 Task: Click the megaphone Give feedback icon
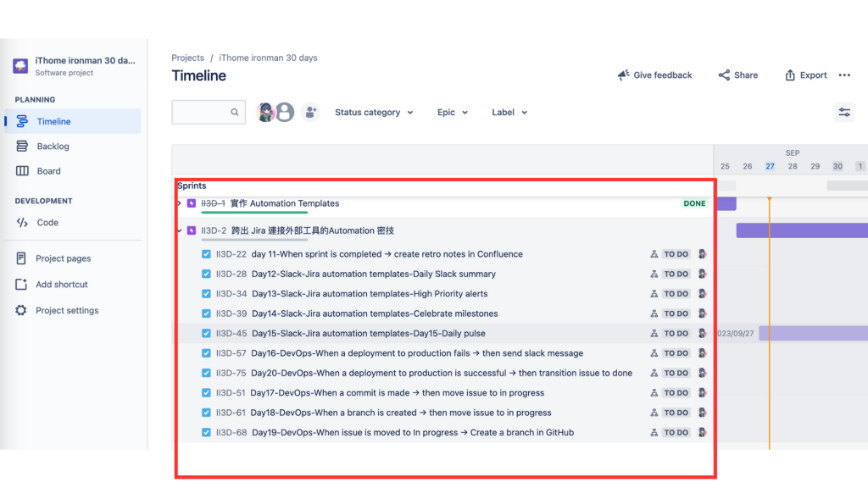coord(623,75)
